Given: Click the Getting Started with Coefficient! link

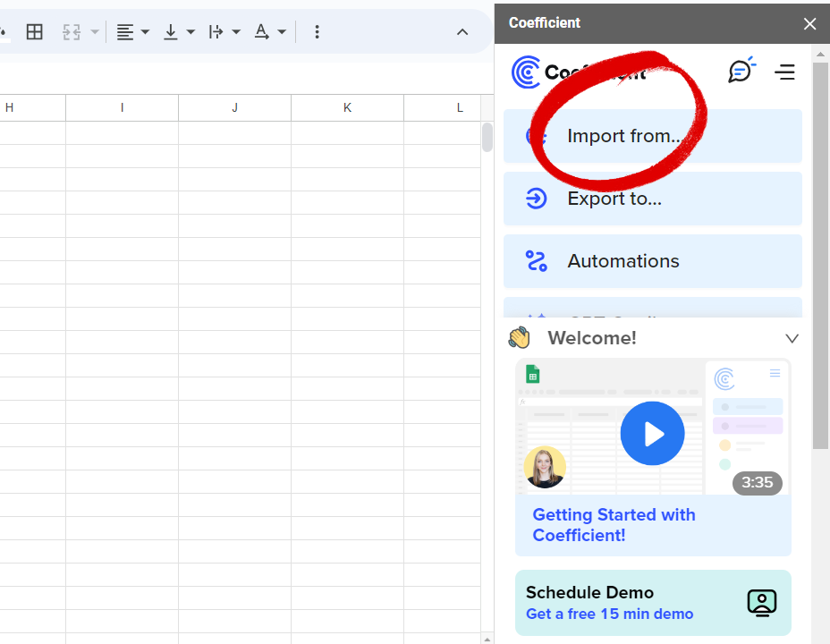Looking at the screenshot, I should point(614,524).
